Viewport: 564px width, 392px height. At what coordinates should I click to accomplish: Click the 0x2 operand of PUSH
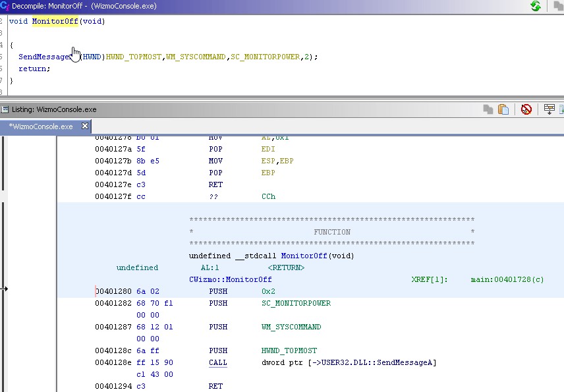pos(268,291)
